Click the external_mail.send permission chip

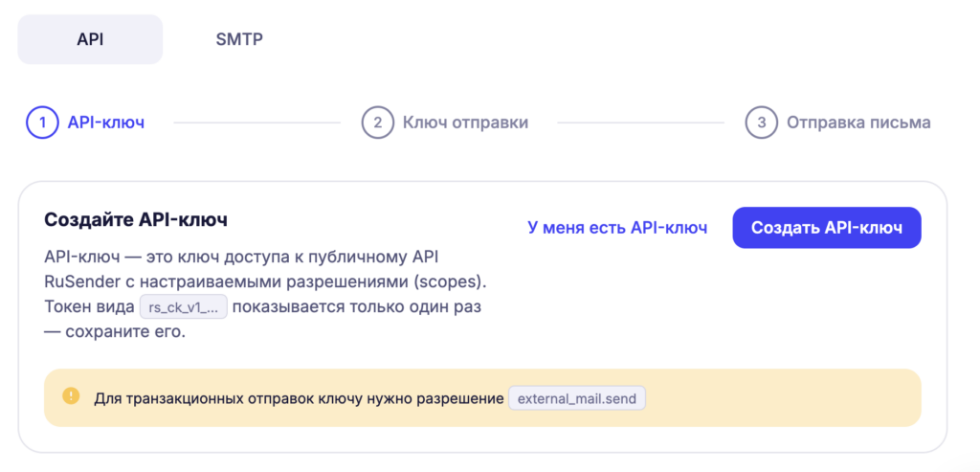577,399
